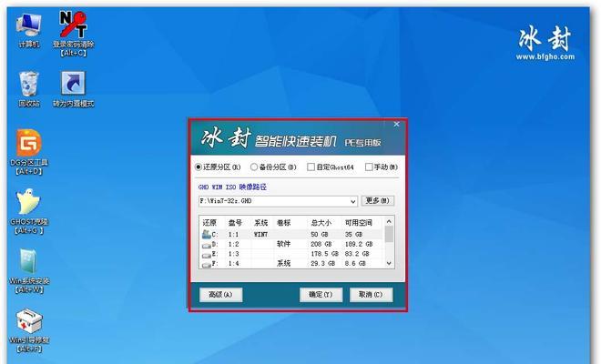
Task: Click the D: drive icon in list
Action: point(206,245)
